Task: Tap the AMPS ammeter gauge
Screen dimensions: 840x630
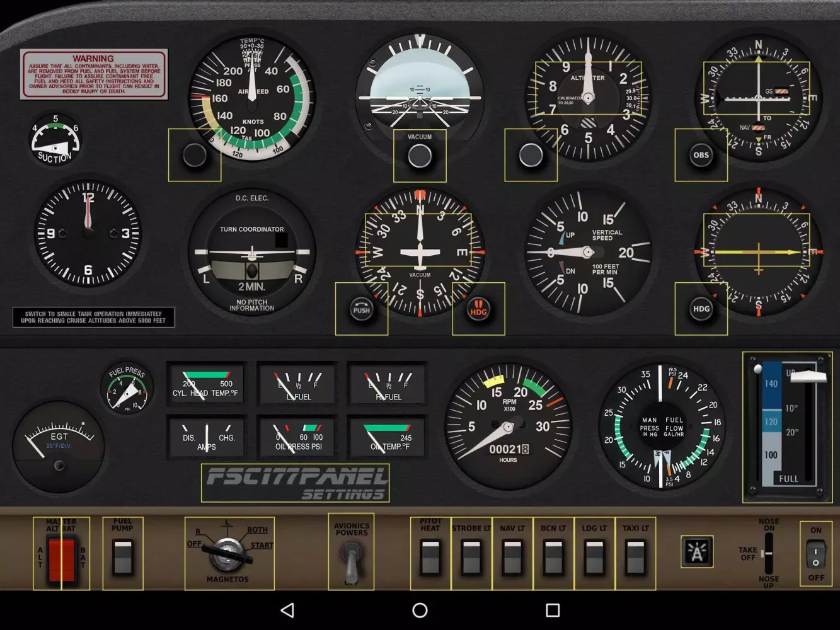Action: point(206,436)
